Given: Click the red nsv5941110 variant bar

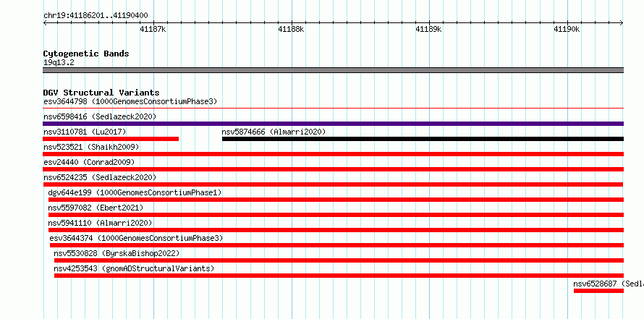Looking at the screenshot, I should tap(336, 230).
